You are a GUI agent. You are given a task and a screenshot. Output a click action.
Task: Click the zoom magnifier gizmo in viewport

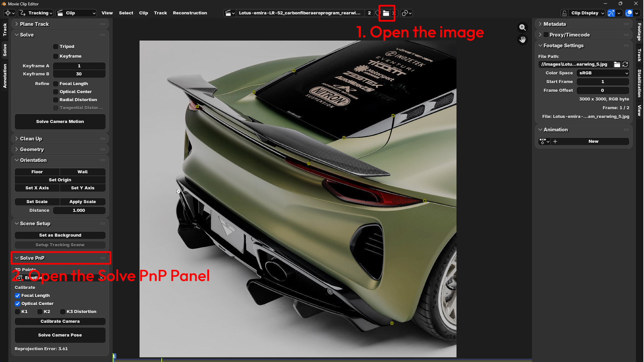click(x=523, y=27)
